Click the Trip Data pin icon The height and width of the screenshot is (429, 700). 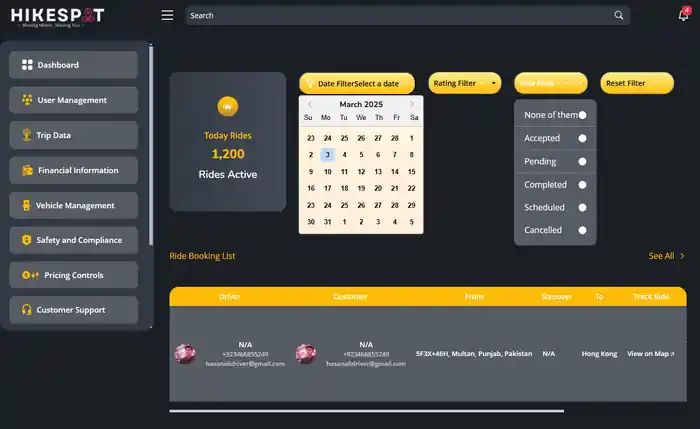[27, 135]
